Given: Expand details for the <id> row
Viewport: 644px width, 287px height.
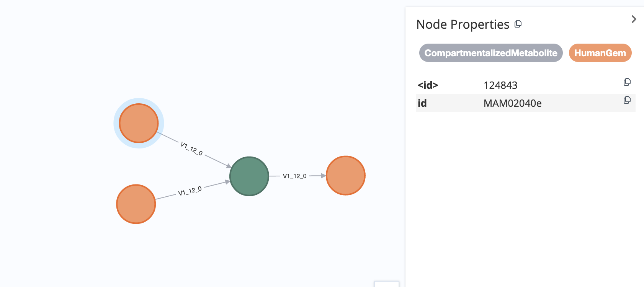Looking at the screenshot, I should [x=525, y=85].
